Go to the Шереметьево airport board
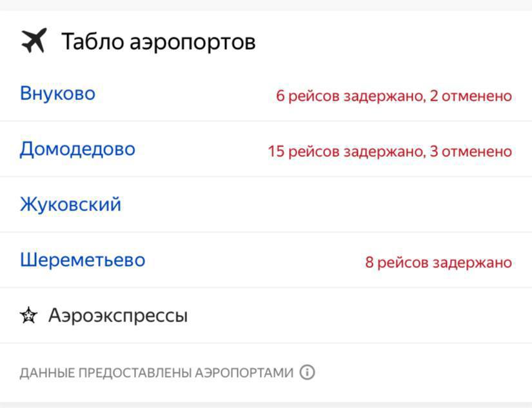Viewport: 532px width, 408px height. pos(83,260)
